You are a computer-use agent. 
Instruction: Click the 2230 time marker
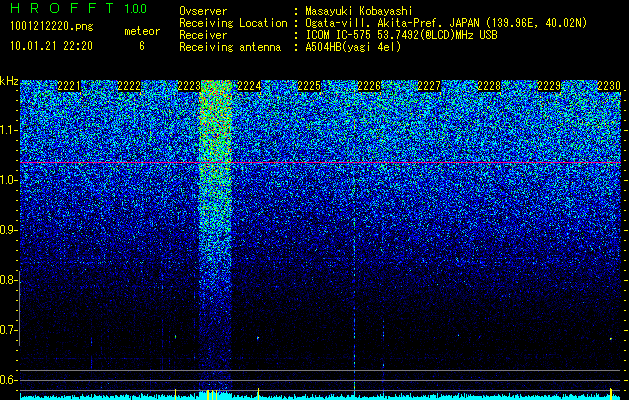(609, 86)
